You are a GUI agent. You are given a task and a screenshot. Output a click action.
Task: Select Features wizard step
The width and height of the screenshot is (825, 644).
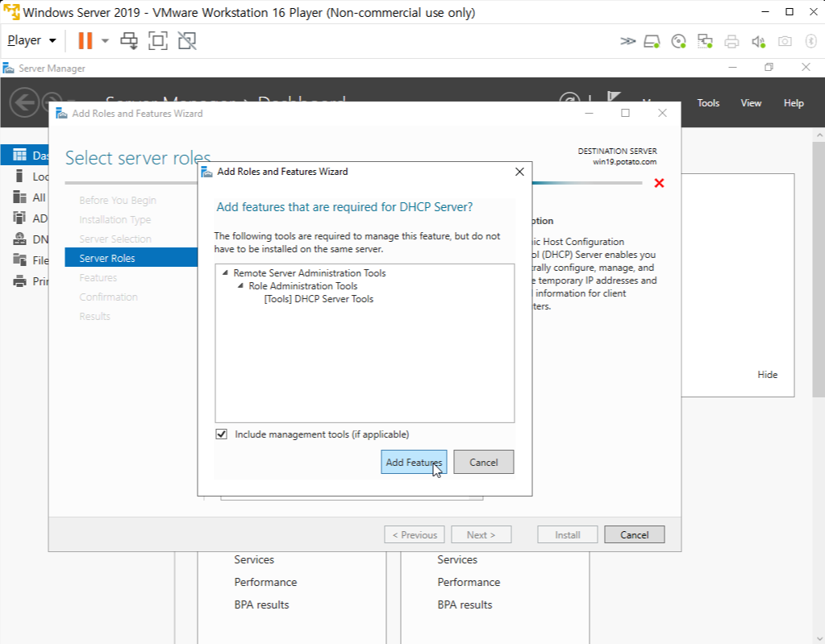point(98,277)
